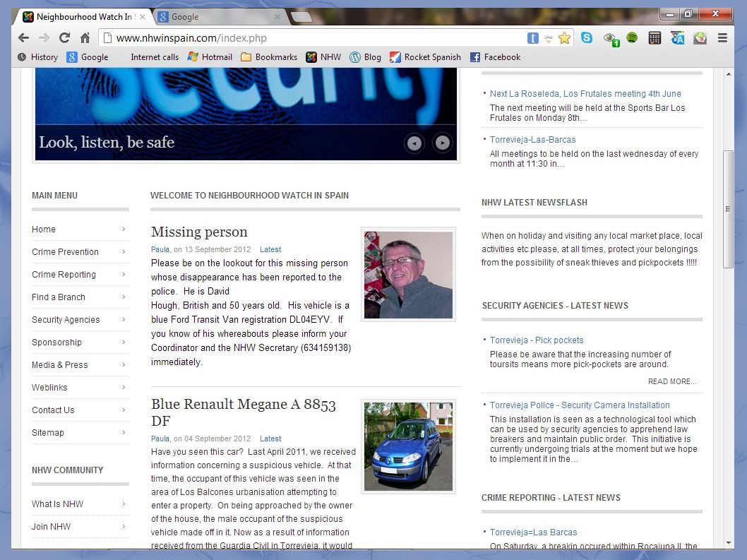This screenshot has height=560, width=747.
Task: Click the browser forward arrow
Action: [44, 37]
